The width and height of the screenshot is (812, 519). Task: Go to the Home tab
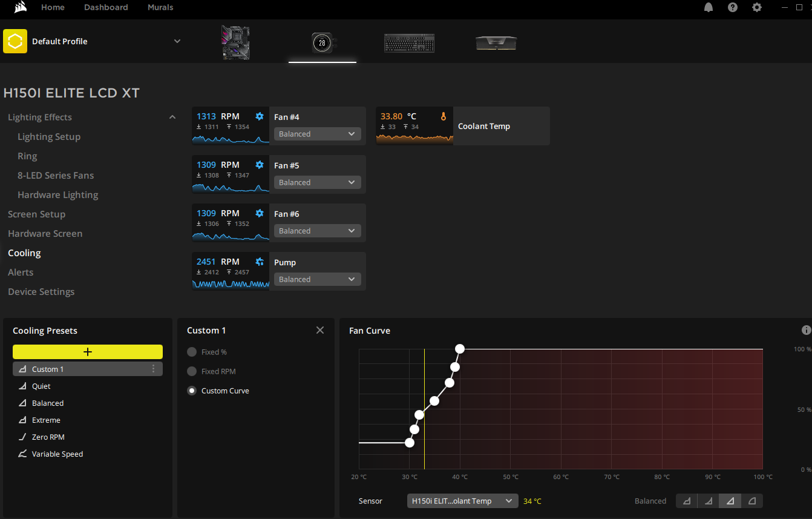coord(53,7)
